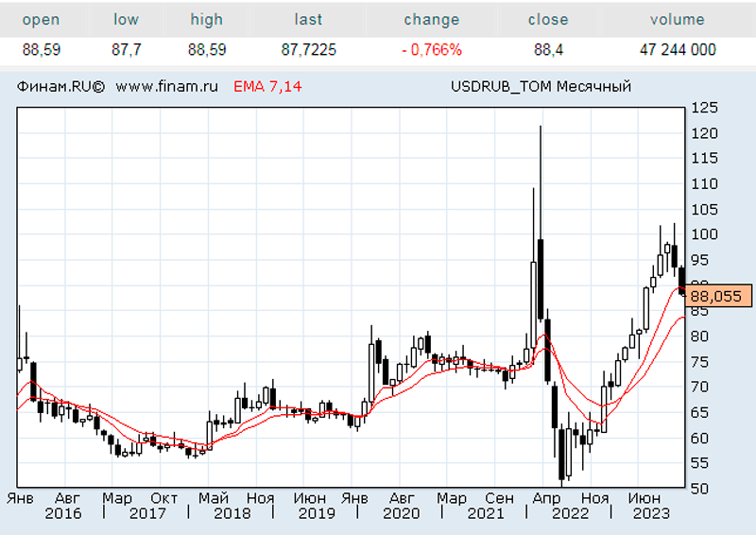
Task: Select the 47 244 000 volume value
Action: [x=677, y=50]
